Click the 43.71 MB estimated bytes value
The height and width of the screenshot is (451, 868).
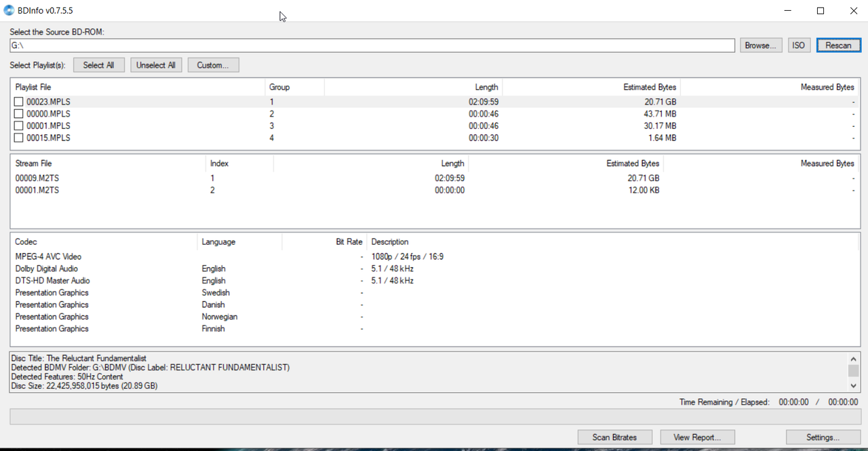click(x=660, y=114)
